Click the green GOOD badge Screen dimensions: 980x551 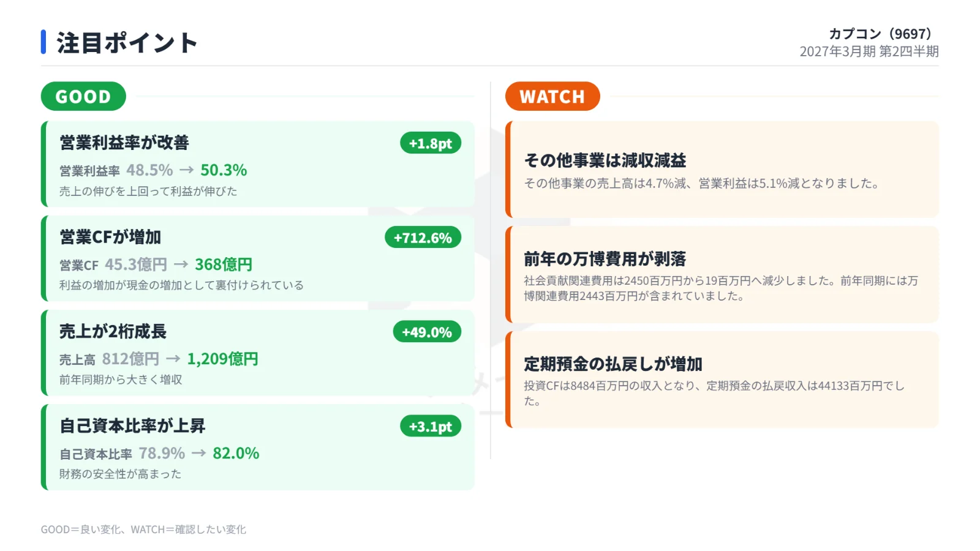[x=83, y=96]
